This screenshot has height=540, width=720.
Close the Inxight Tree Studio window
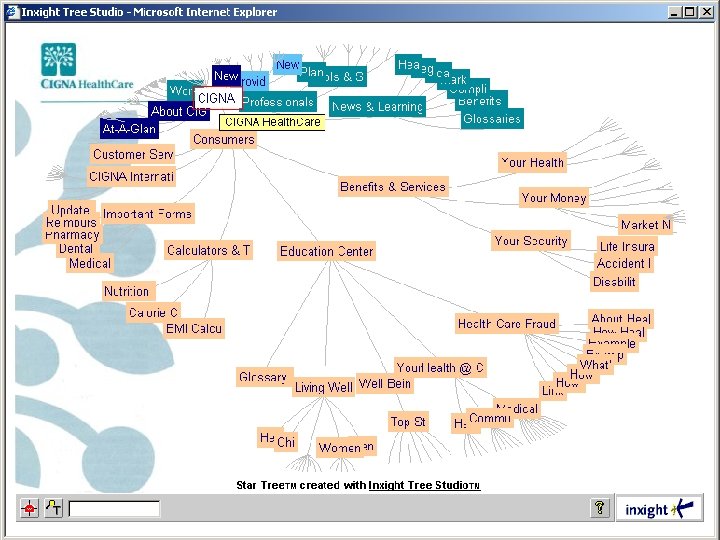(707, 12)
